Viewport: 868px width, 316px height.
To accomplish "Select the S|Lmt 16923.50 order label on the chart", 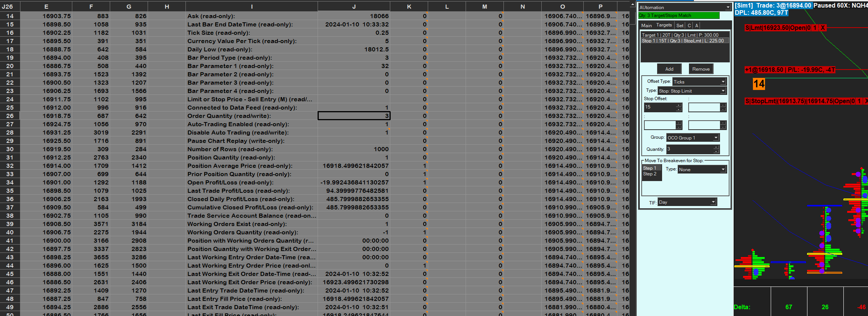I will pos(778,28).
